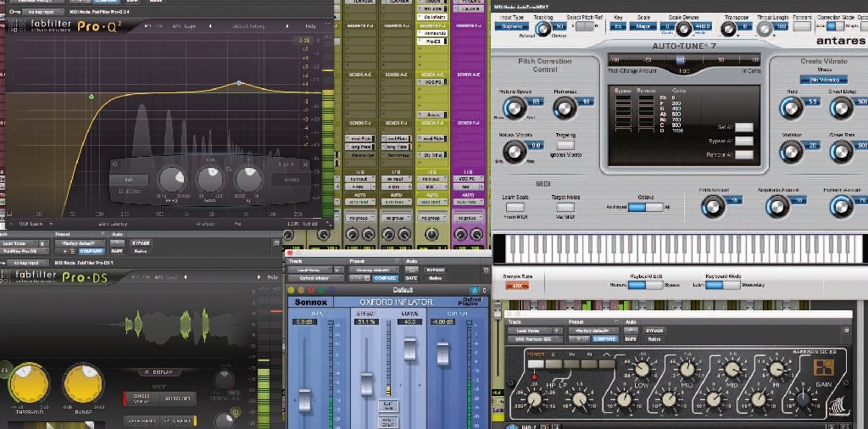This screenshot has width=868, height=429.
Task: Click Auto-Tune Humanize knob
Action: 565,108
